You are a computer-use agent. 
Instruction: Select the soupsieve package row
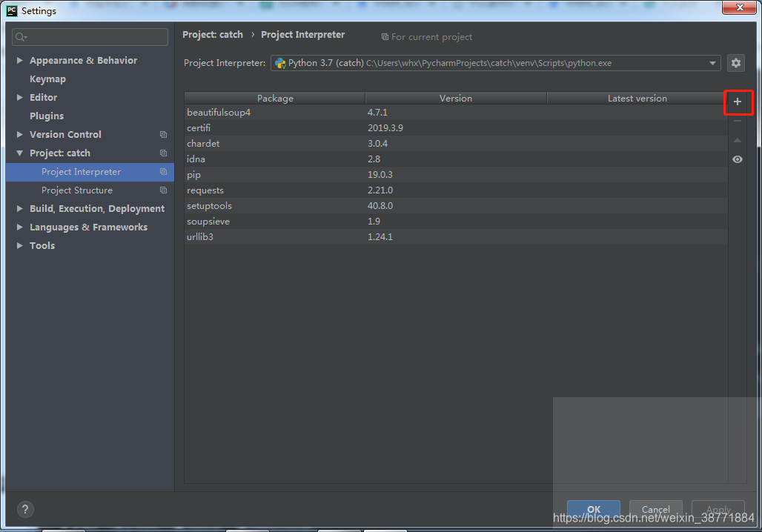[x=456, y=221]
